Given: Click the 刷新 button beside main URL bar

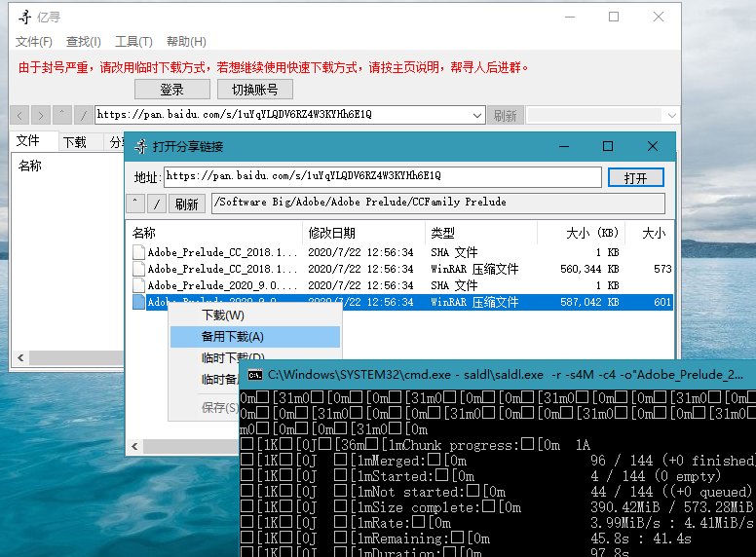Looking at the screenshot, I should coord(505,115).
